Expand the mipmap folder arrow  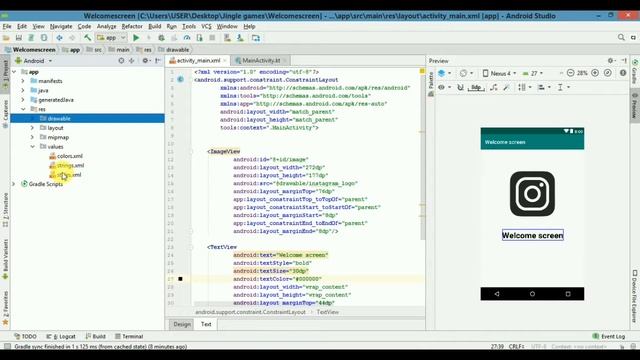point(32,137)
